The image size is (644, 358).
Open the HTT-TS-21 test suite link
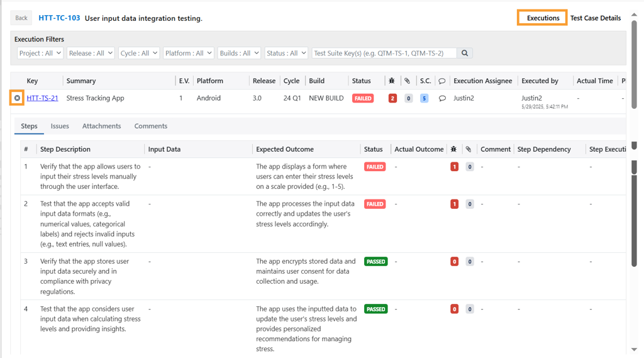tap(42, 98)
